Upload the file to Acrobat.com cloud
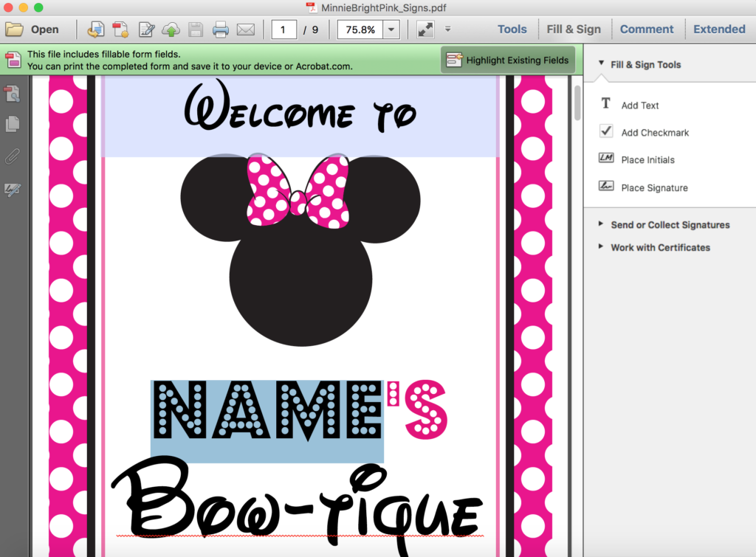 (171, 29)
